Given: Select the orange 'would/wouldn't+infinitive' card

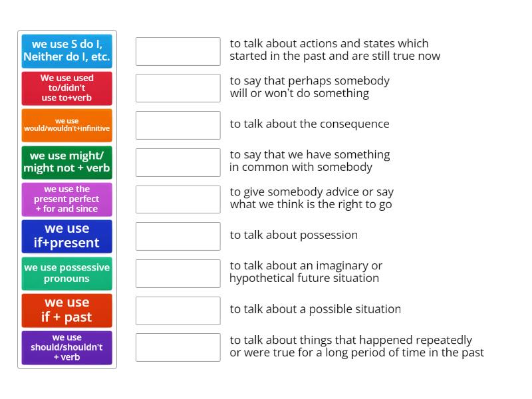Looking at the screenshot, I should pyautogui.click(x=66, y=125).
